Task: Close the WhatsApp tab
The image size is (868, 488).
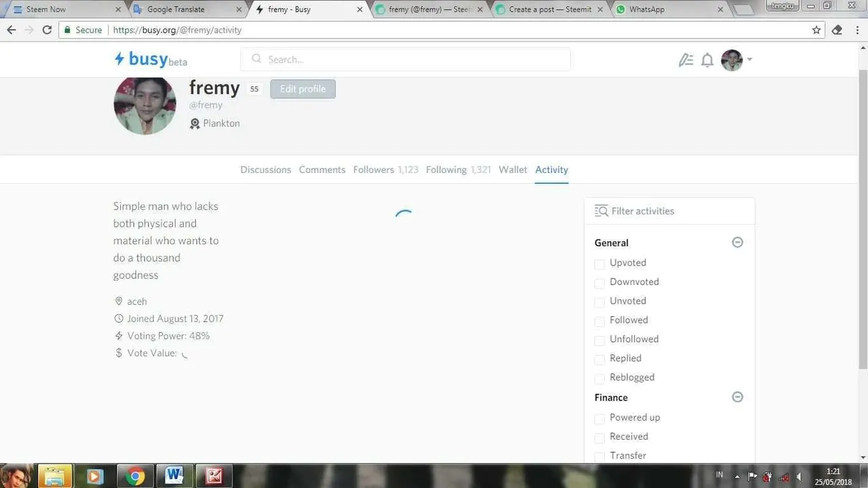Action: click(720, 10)
